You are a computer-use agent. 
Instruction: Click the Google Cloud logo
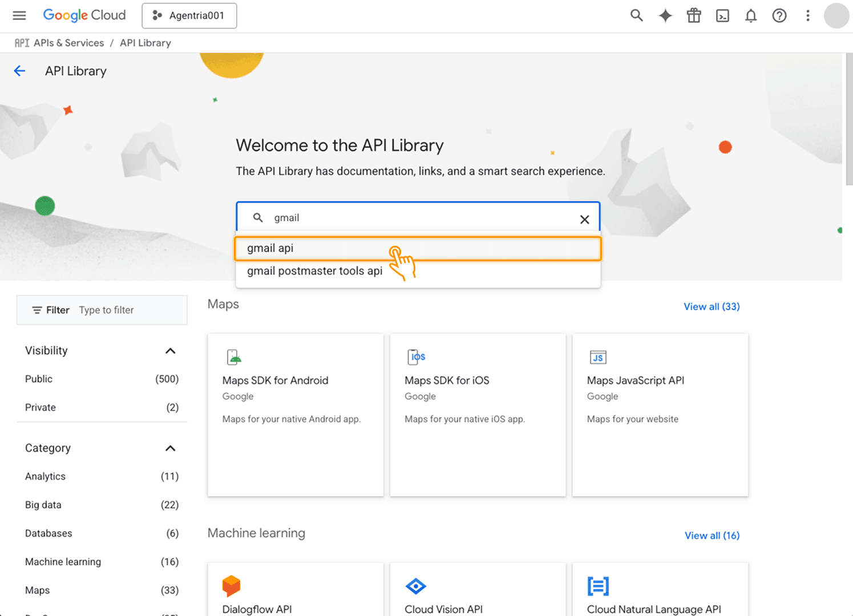click(x=84, y=15)
